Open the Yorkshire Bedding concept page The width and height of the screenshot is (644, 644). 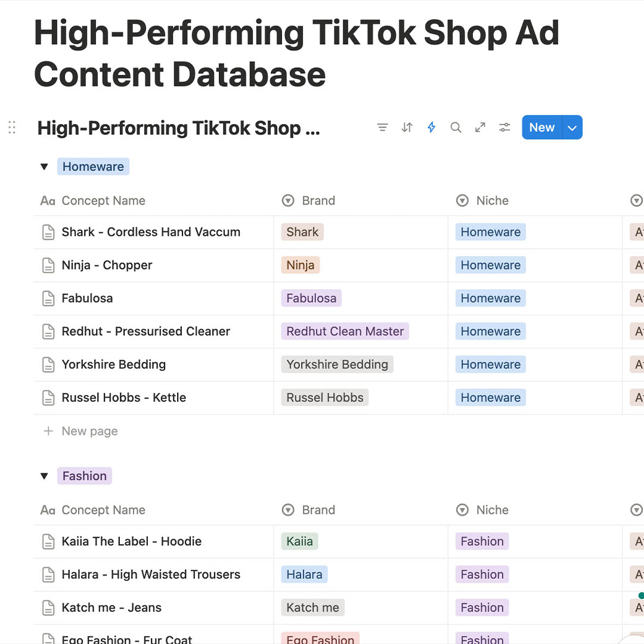click(x=114, y=364)
